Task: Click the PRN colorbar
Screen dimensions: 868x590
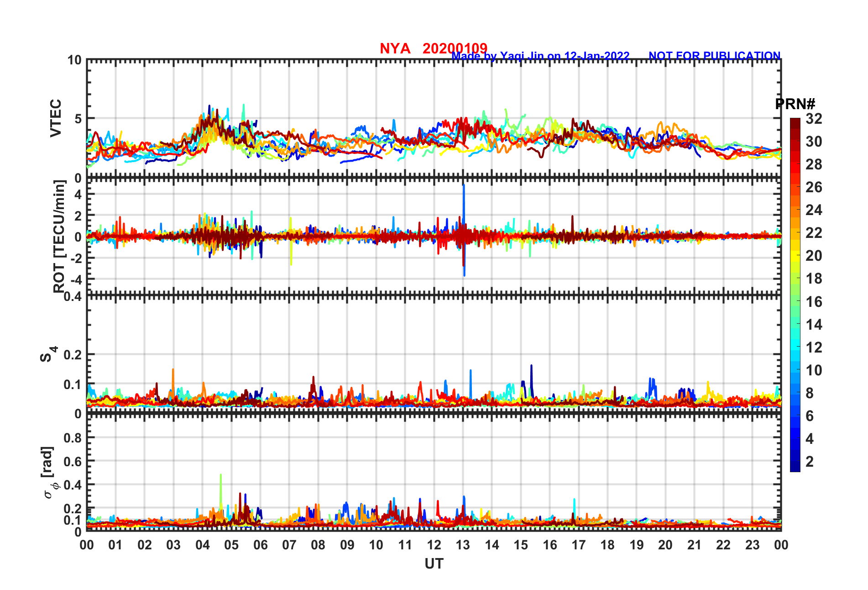Action: point(795,295)
